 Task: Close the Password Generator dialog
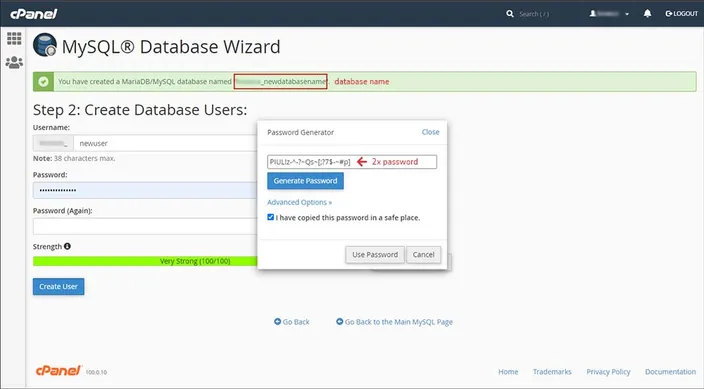coord(431,132)
